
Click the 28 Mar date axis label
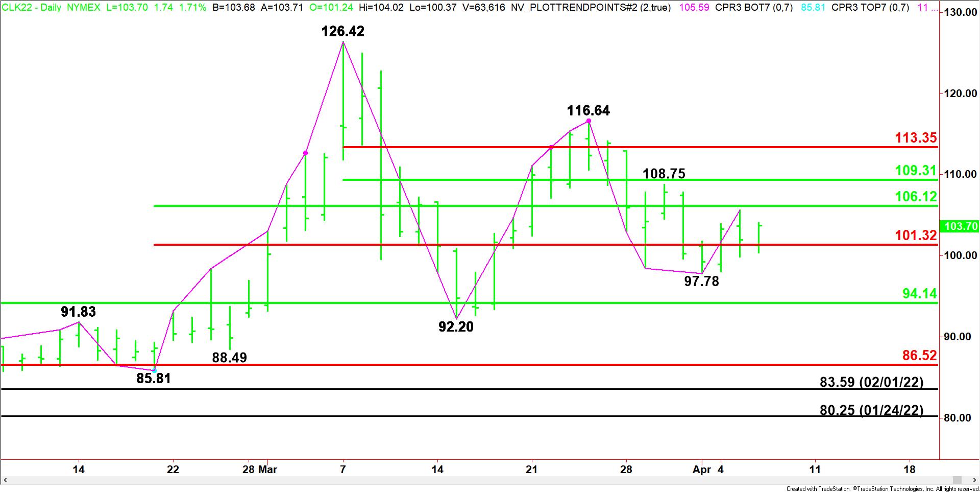260,470
